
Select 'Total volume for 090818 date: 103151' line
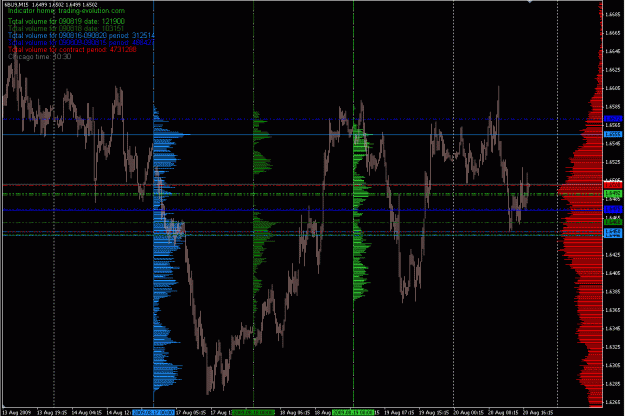coord(66,28)
